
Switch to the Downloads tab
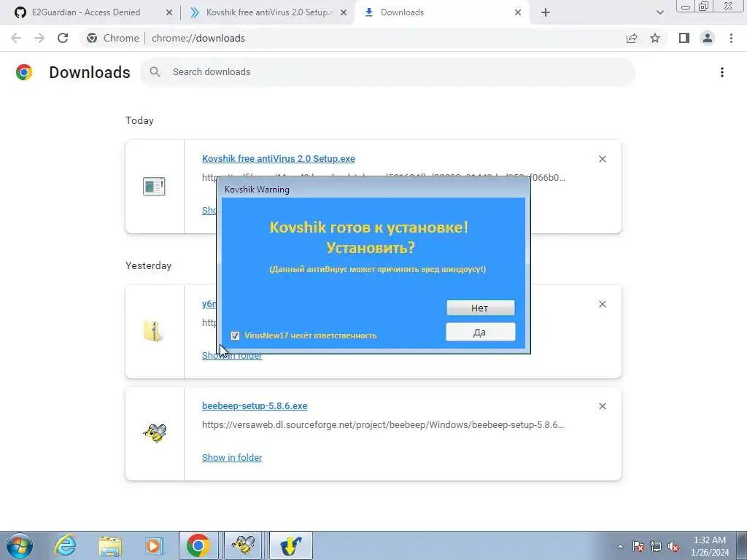tap(402, 12)
